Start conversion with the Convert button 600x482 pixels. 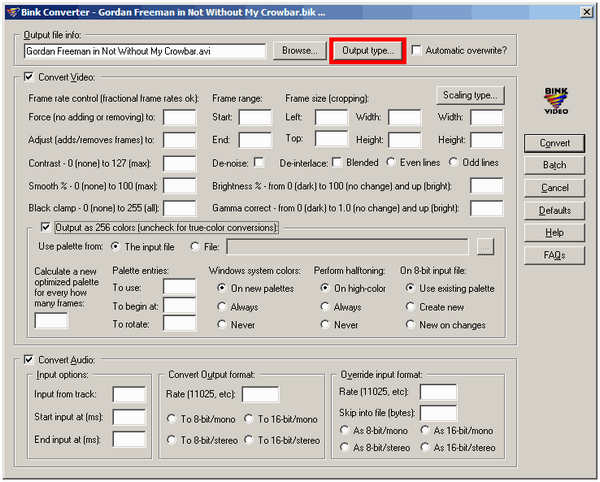(554, 143)
